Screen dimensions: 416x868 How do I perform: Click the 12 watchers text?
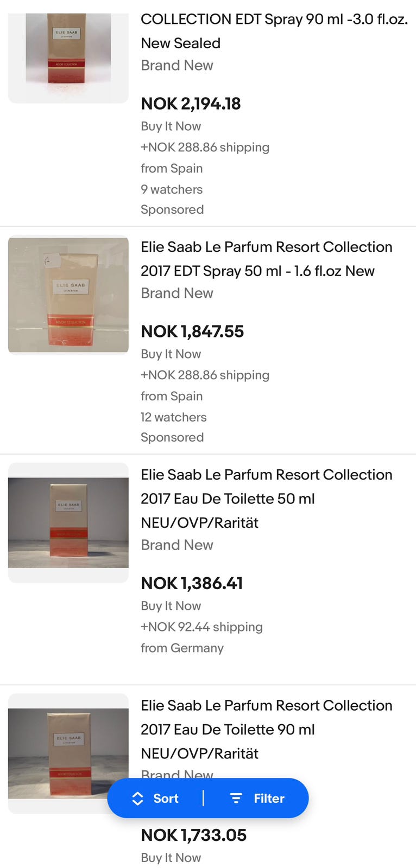(173, 417)
